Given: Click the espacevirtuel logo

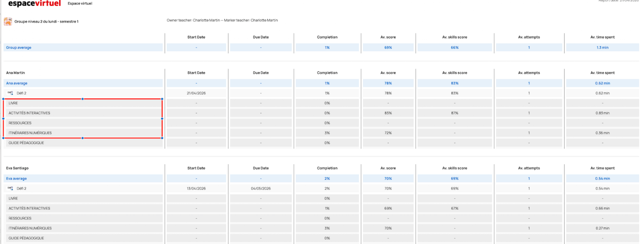Looking at the screenshot, I should pos(35,4).
